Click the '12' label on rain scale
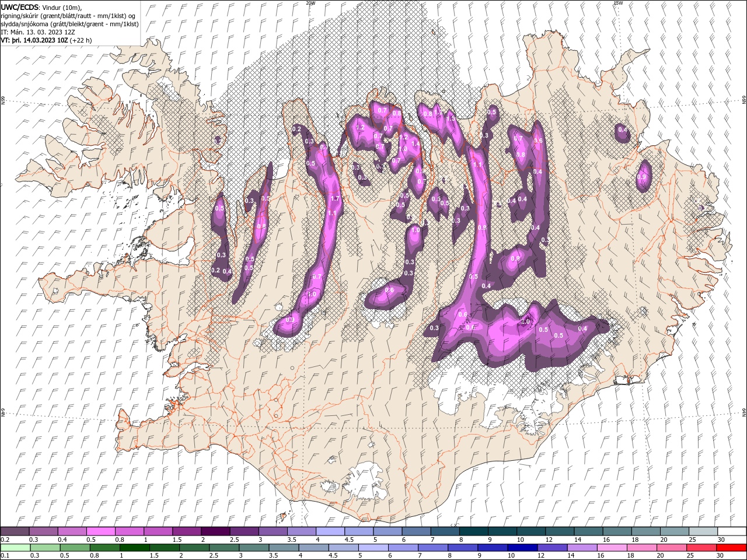 542,556
